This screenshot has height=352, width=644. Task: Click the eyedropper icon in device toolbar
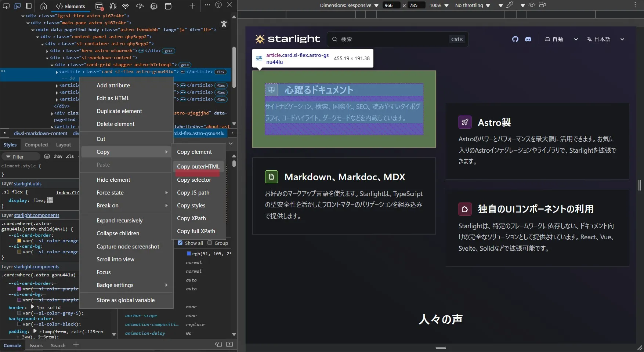point(510,5)
